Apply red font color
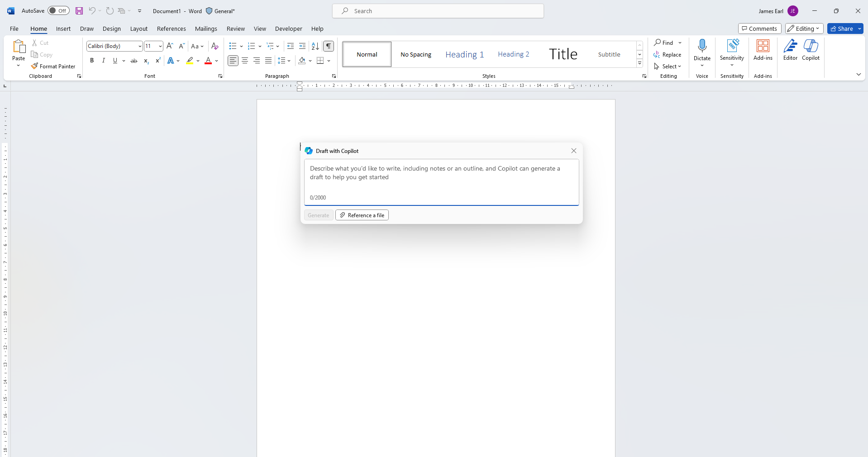This screenshot has height=457, width=868. (x=208, y=61)
